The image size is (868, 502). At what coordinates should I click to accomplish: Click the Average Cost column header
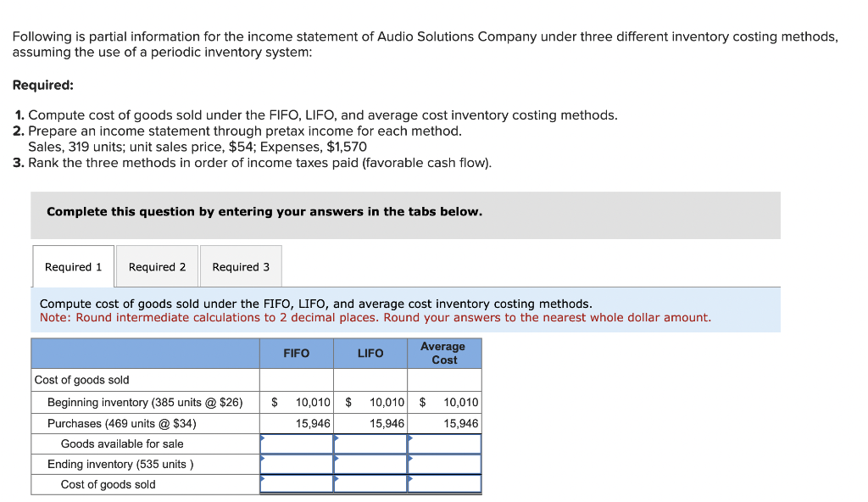[x=444, y=354]
